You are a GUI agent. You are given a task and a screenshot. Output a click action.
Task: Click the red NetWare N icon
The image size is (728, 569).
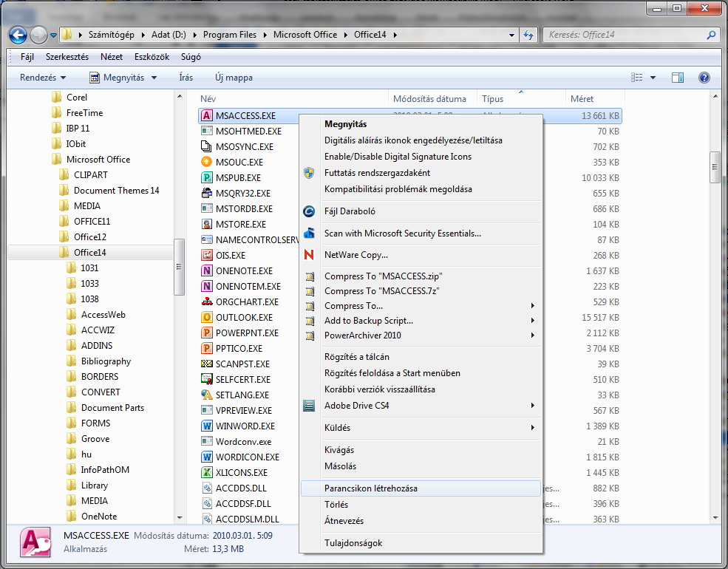(309, 255)
